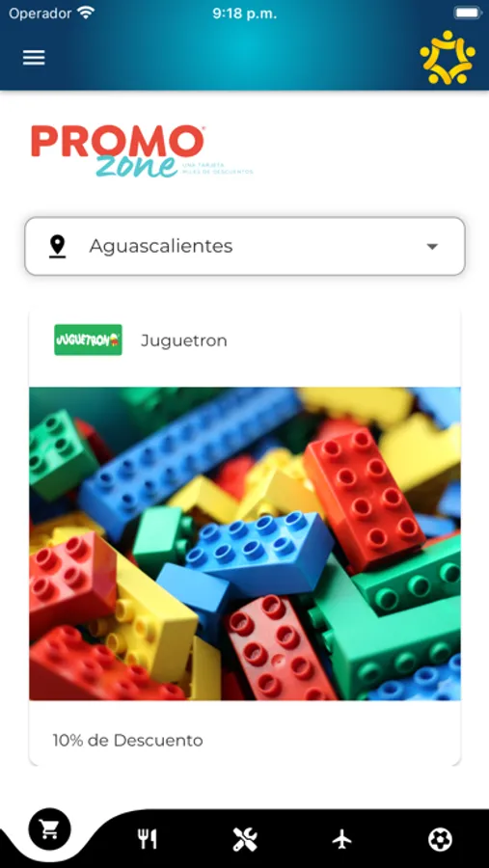Select the 10% de Descuento offer
This screenshot has width=489, height=868.
(128, 740)
